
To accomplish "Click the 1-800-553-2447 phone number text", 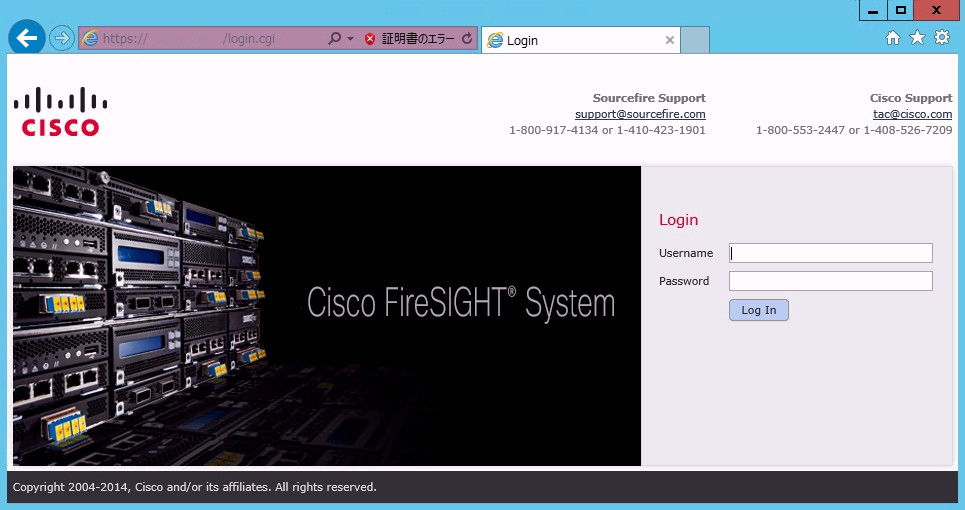I will coord(800,130).
